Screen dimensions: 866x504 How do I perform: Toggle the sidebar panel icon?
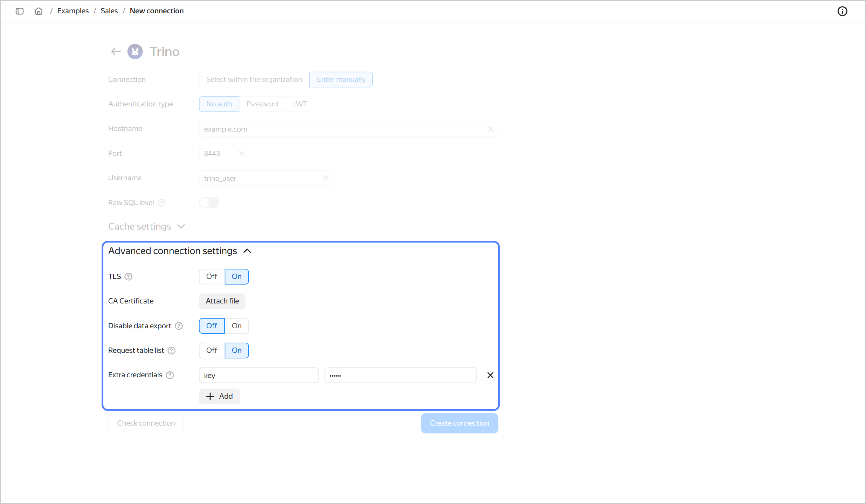point(20,11)
